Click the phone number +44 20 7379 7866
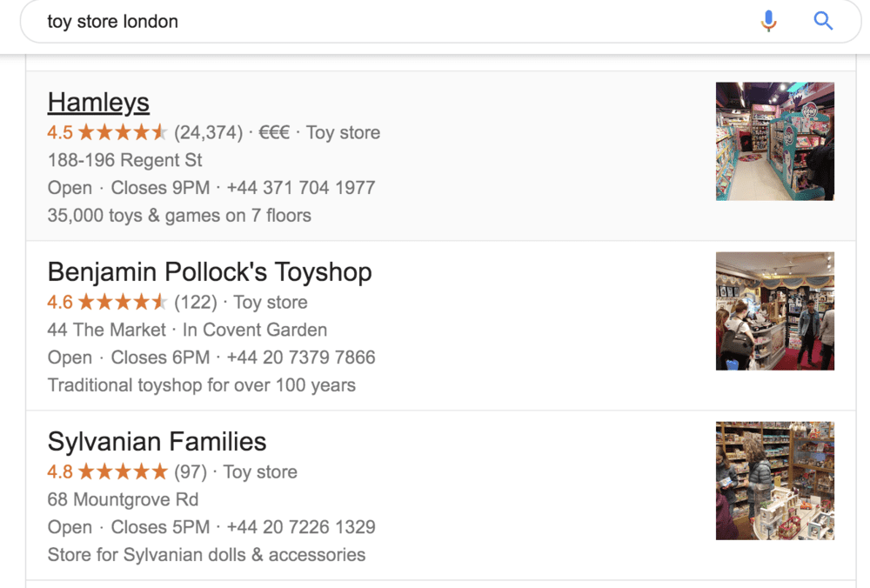 pyautogui.click(x=301, y=357)
